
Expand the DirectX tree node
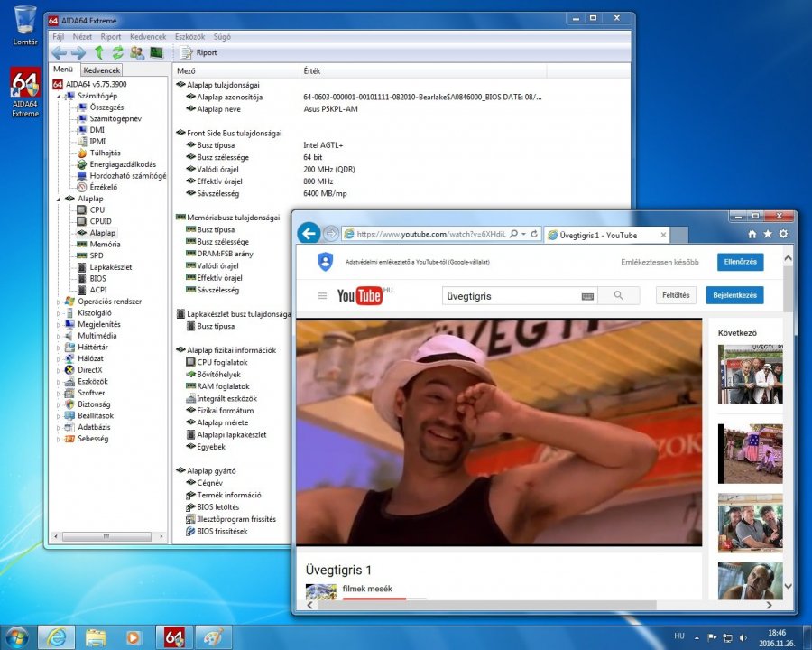(59, 369)
